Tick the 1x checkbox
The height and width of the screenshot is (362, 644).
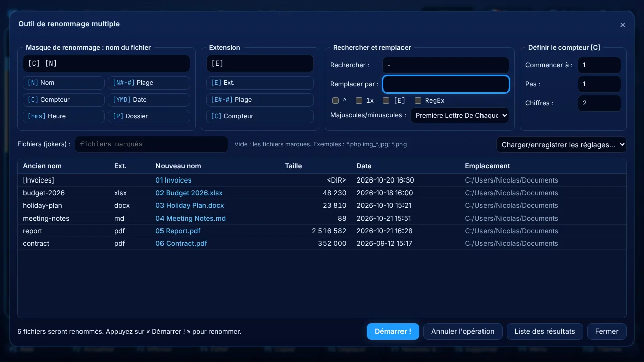pyautogui.click(x=359, y=101)
